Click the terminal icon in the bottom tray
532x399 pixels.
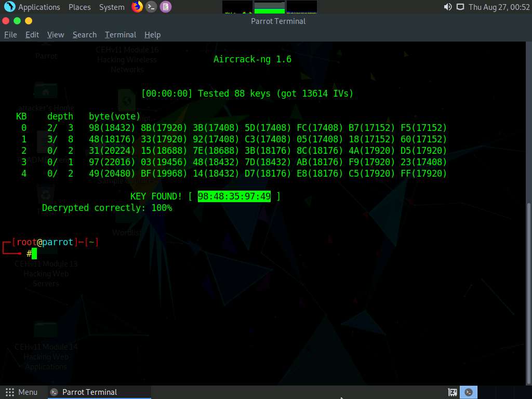[468, 392]
